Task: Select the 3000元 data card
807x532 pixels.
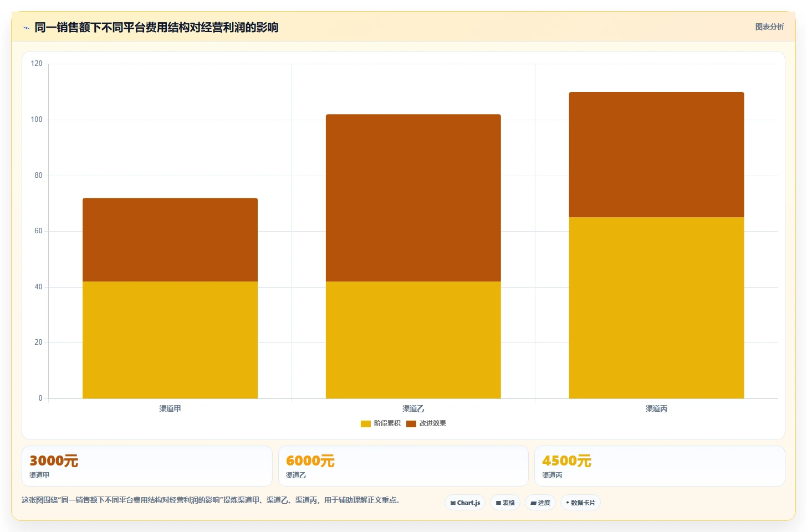Action: (x=147, y=466)
